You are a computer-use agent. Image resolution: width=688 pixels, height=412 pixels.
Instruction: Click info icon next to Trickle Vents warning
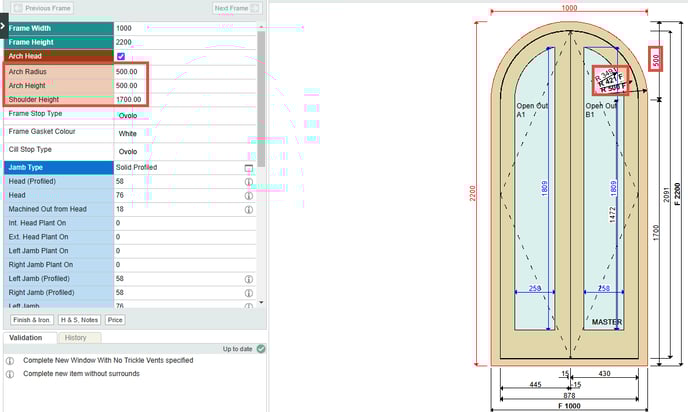pyautogui.click(x=10, y=360)
